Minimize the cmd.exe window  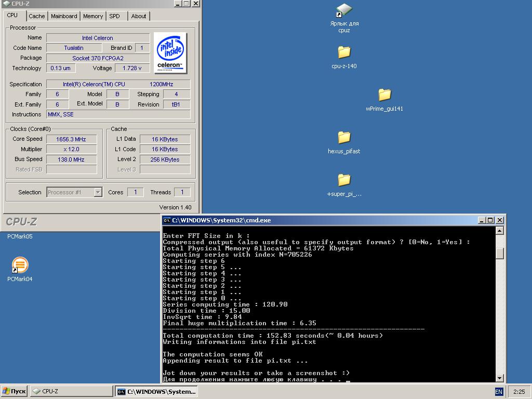[x=482, y=220]
